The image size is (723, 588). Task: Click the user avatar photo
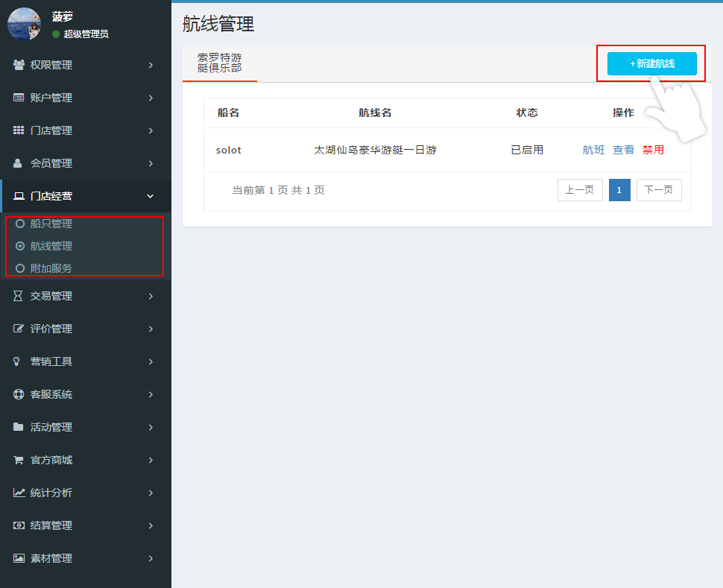click(25, 25)
